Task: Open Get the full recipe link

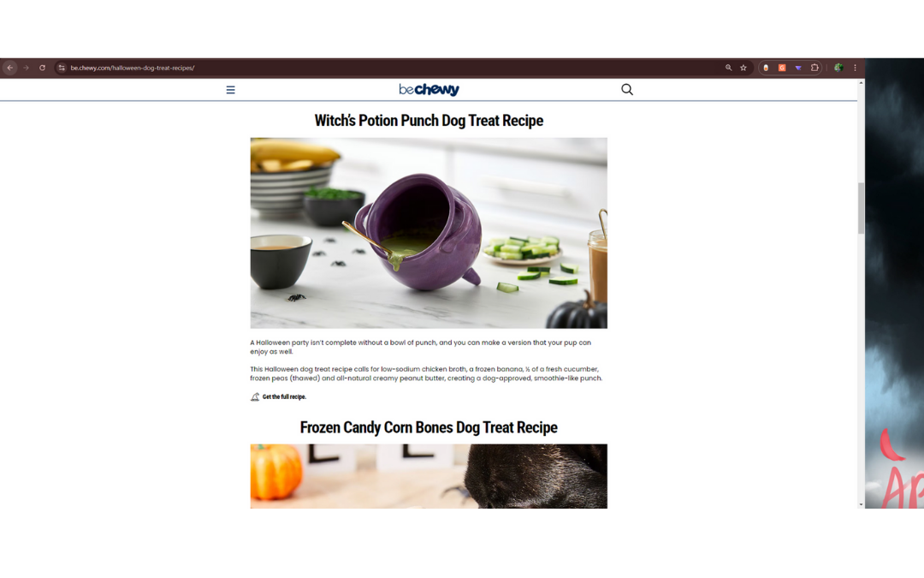Action: (284, 397)
